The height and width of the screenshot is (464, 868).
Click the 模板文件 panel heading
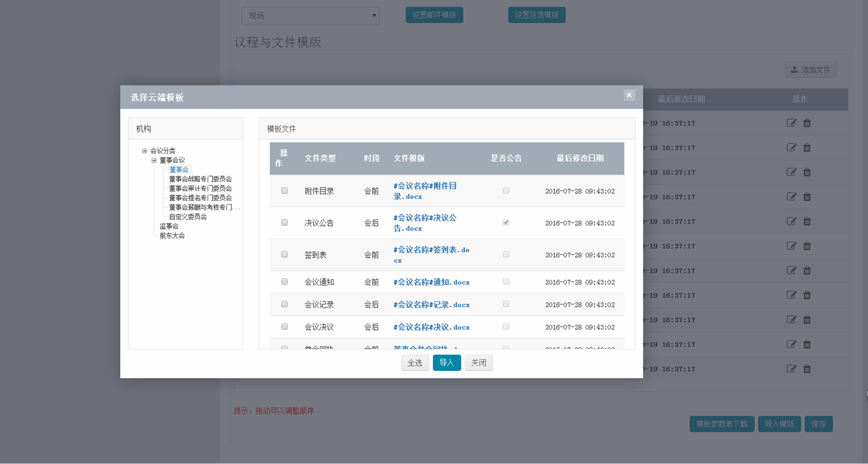point(281,129)
